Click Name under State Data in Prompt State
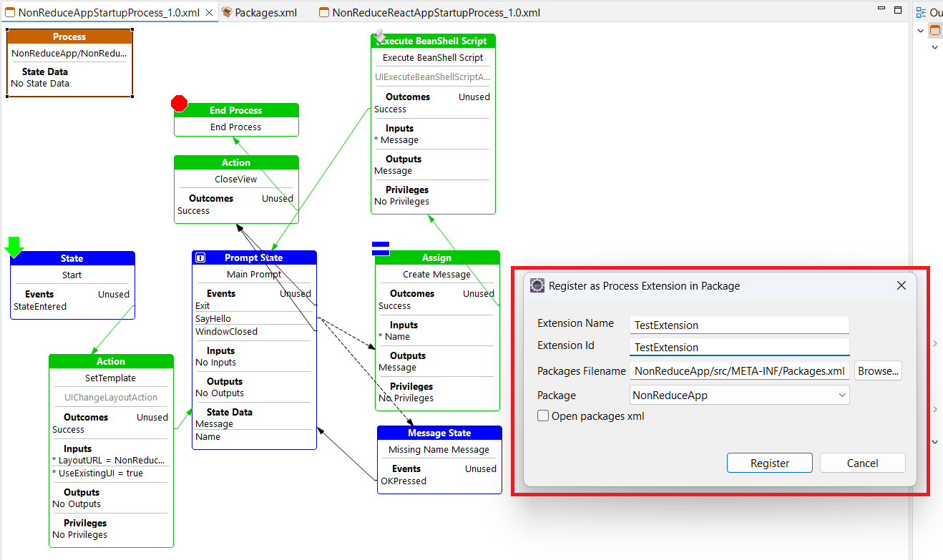Image resolution: width=943 pixels, height=560 pixels. tap(207, 436)
